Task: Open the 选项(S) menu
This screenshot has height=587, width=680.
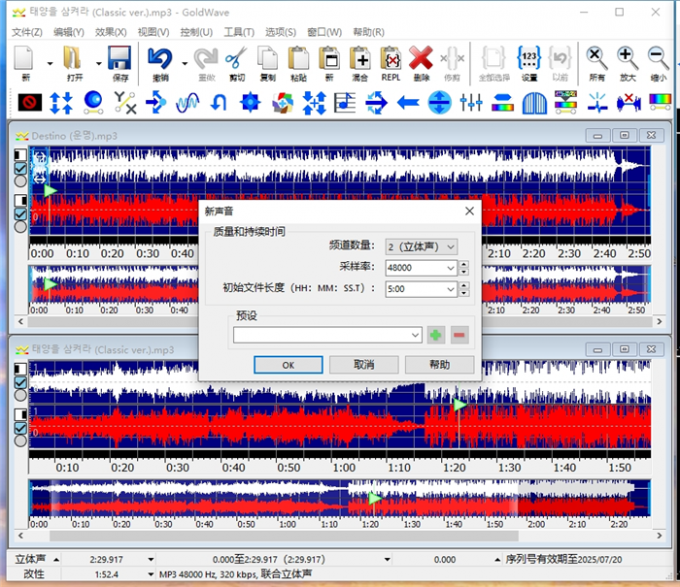Action: (x=281, y=32)
